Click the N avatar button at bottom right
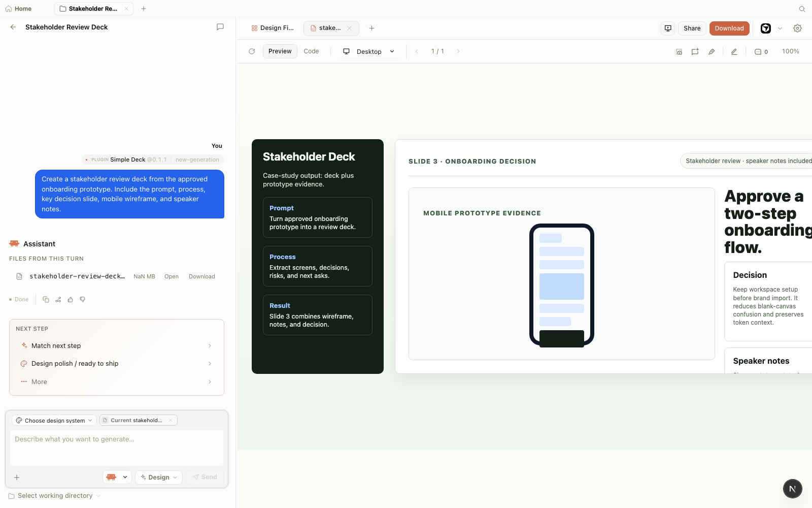Viewport: 812px width, 508px height. 792,489
